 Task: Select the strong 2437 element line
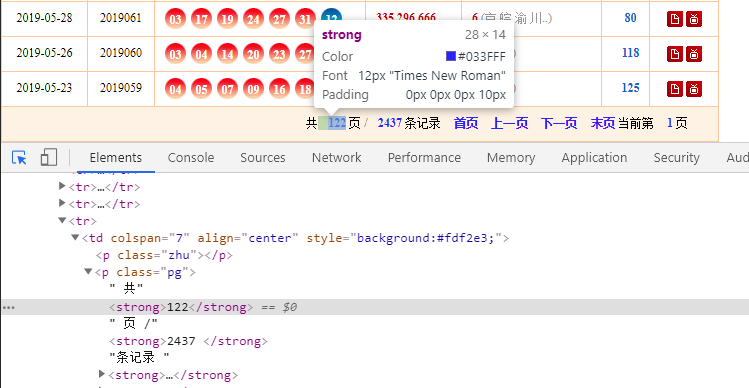pos(188,341)
